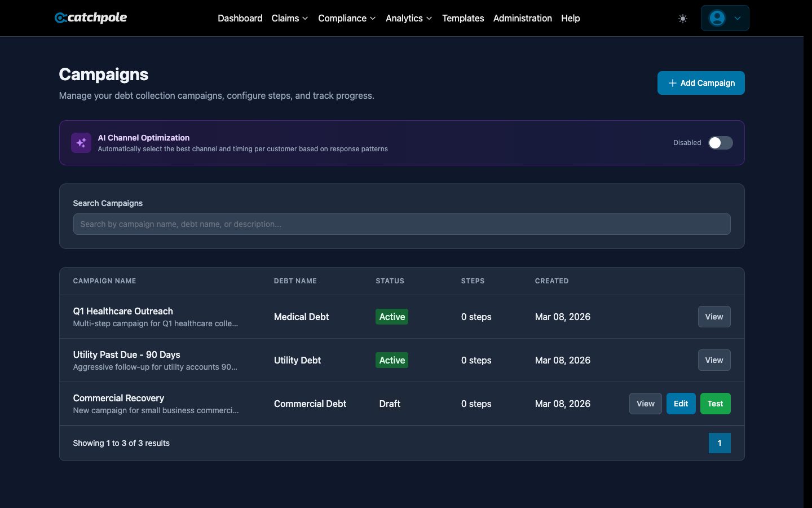
Task: Click the Active badge on Utility Past Due row
Action: pos(391,360)
